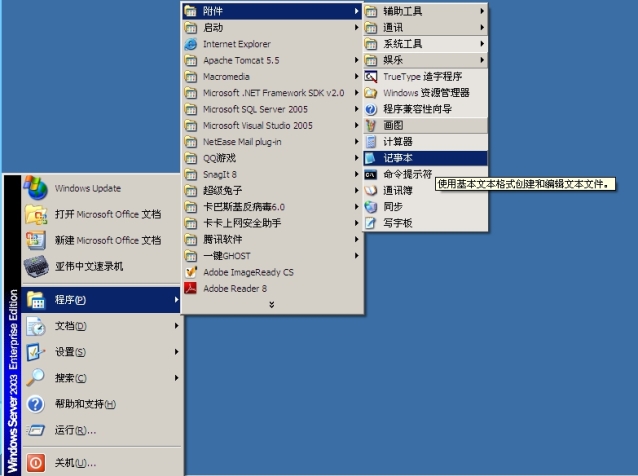
Task: Click the 关机(U)... label text
Action: 75,463
